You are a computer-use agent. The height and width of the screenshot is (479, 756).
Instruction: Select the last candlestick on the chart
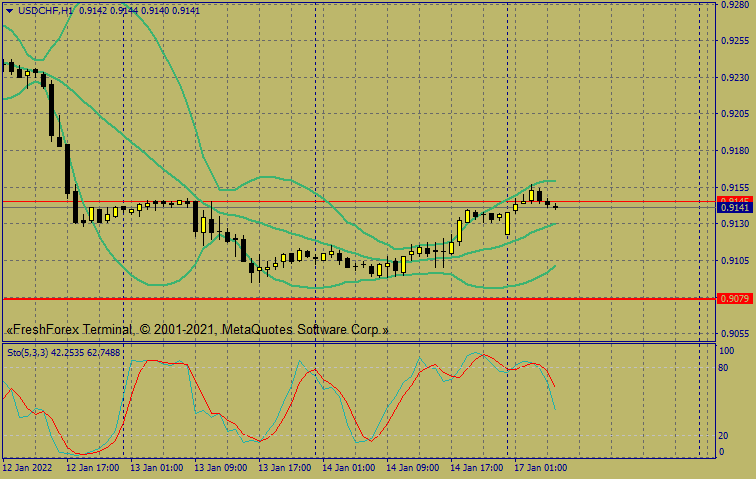(555, 206)
